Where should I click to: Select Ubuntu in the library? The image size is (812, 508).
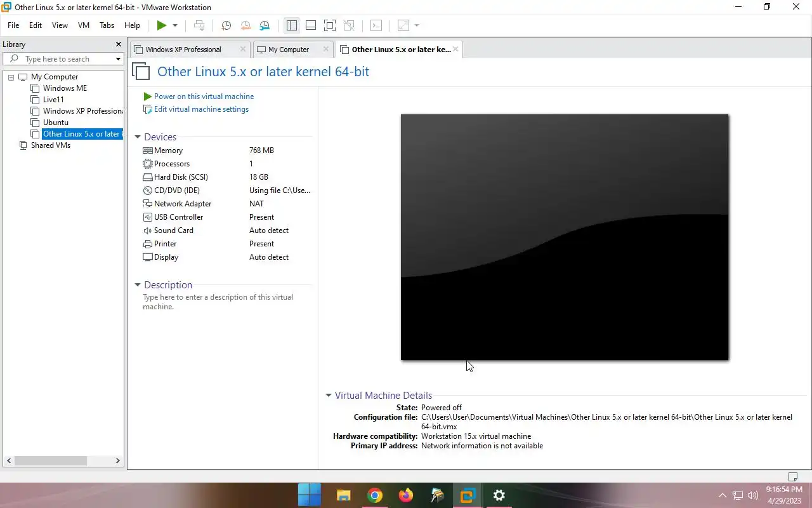point(56,123)
